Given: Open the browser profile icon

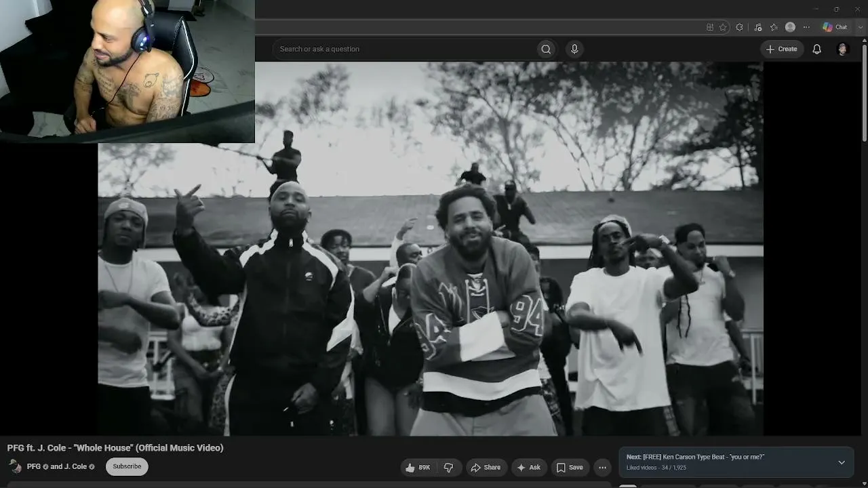Looking at the screenshot, I should [790, 27].
